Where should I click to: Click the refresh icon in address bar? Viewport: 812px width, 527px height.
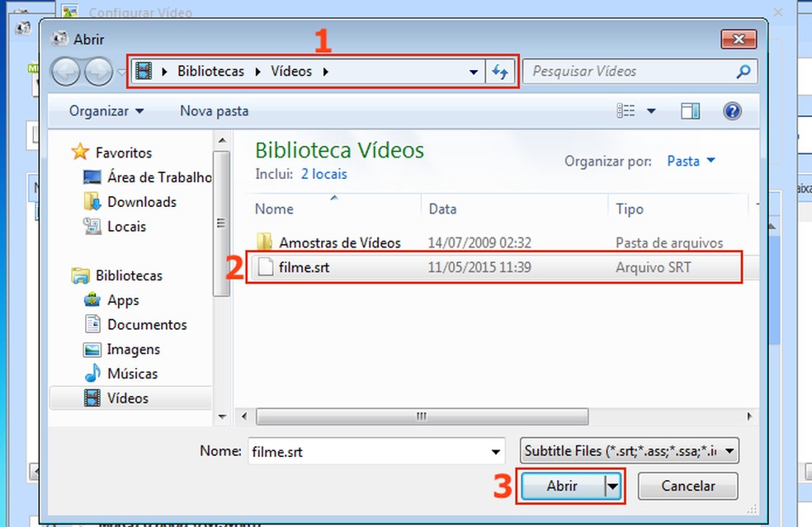pos(500,72)
